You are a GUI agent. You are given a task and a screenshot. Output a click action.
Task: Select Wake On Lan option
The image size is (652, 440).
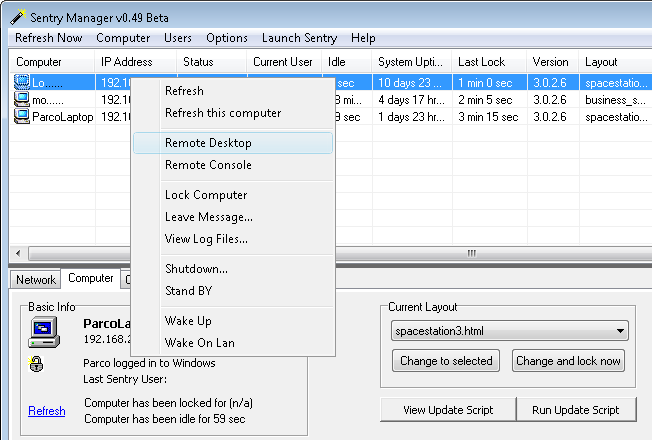(199, 343)
